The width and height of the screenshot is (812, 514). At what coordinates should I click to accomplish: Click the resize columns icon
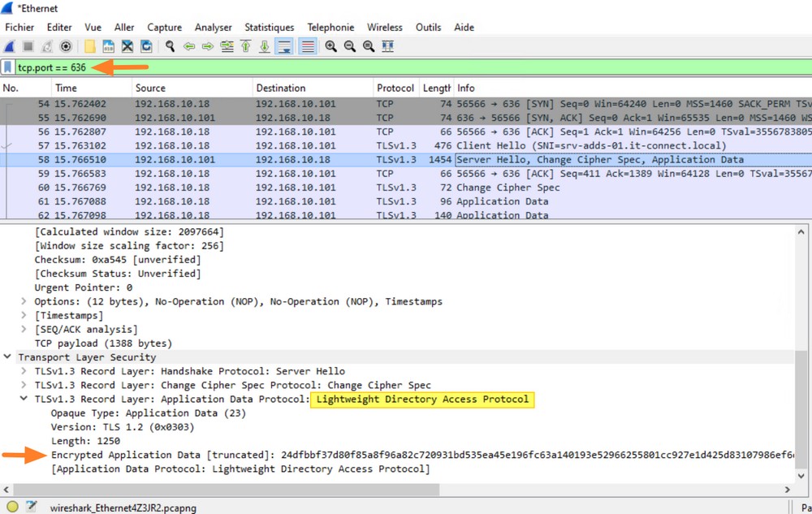(388, 47)
